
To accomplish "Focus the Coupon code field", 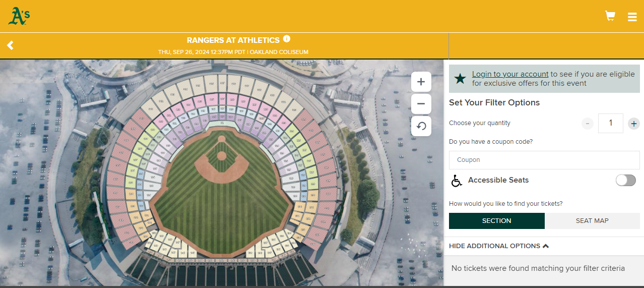I will point(544,160).
